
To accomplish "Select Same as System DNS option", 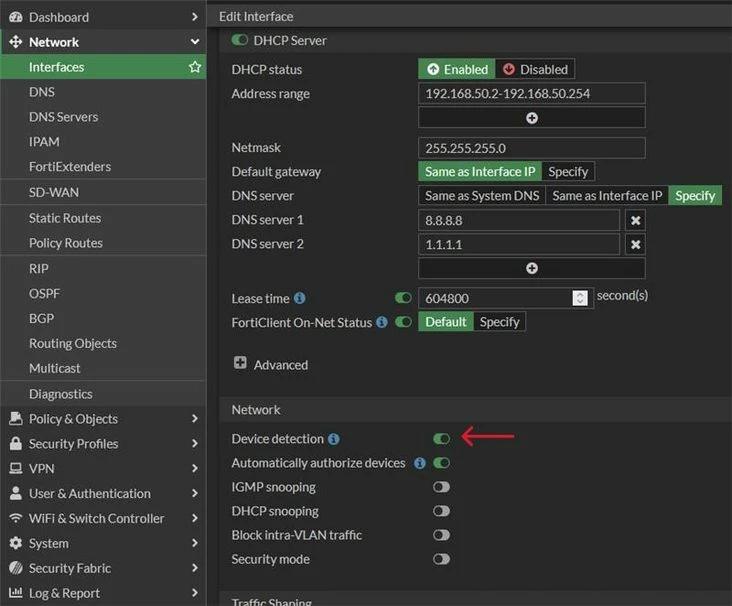I will click(x=482, y=196).
